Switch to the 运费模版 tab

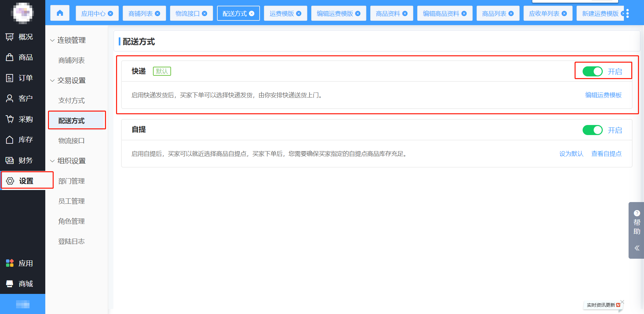point(281,13)
